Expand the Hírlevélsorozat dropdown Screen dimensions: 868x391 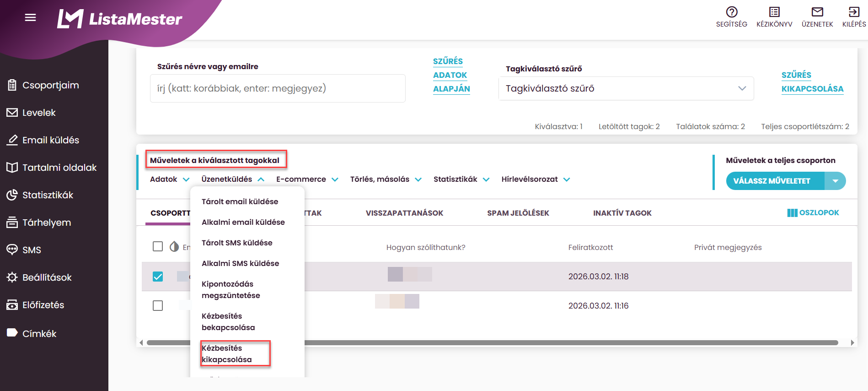point(536,179)
